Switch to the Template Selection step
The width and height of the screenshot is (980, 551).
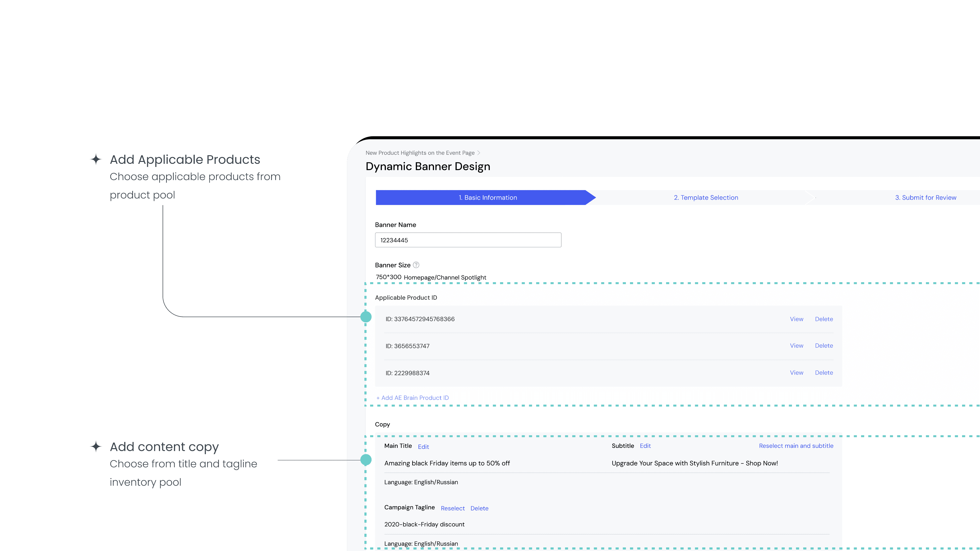pyautogui.click(x=706, y=197)
